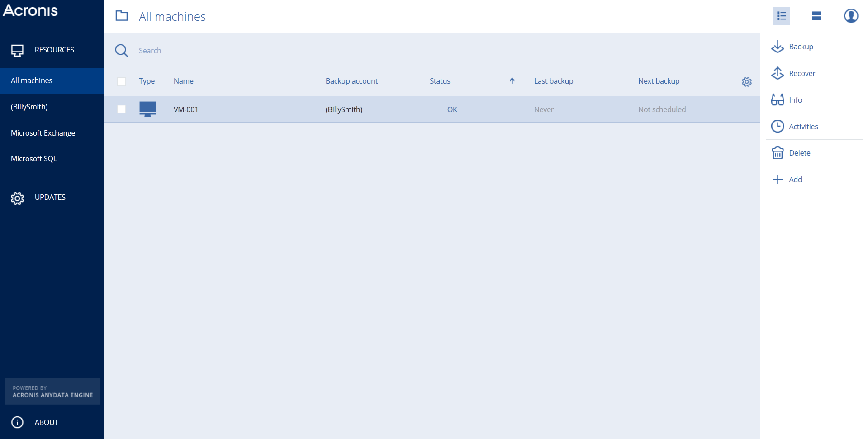Click the Delete trash can icon

click(778, 153)
